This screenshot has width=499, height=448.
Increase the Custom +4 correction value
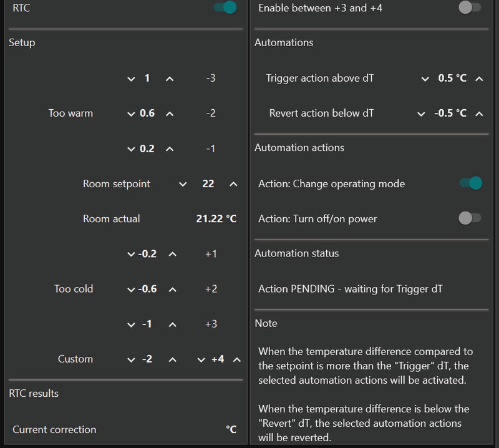236,359
